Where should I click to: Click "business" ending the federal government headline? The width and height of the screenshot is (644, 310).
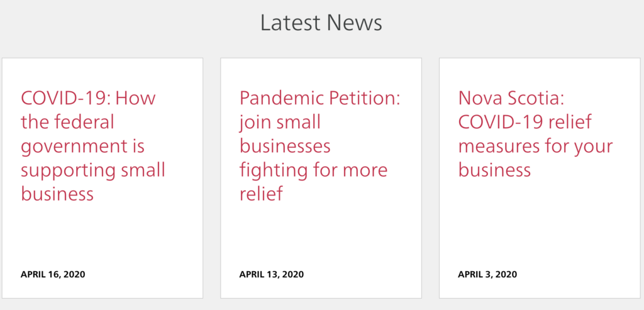click(57, 194)
